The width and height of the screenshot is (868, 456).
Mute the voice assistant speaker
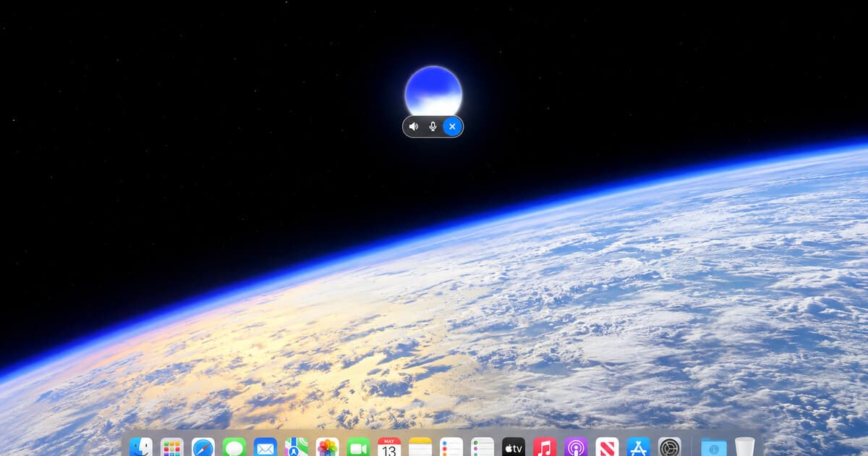tap(414, 127)
